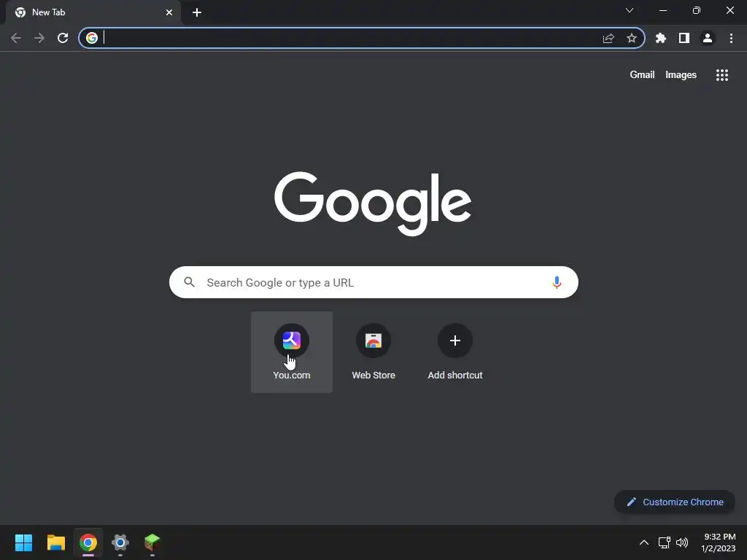Click the magnifier icon in search box
The width and height of the screenshot is (747, 560).
tap(189, 282)
